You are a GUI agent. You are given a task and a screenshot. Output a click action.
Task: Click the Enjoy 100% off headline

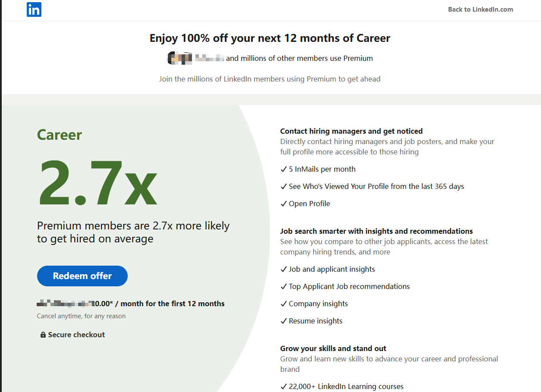tap(270, 38)
